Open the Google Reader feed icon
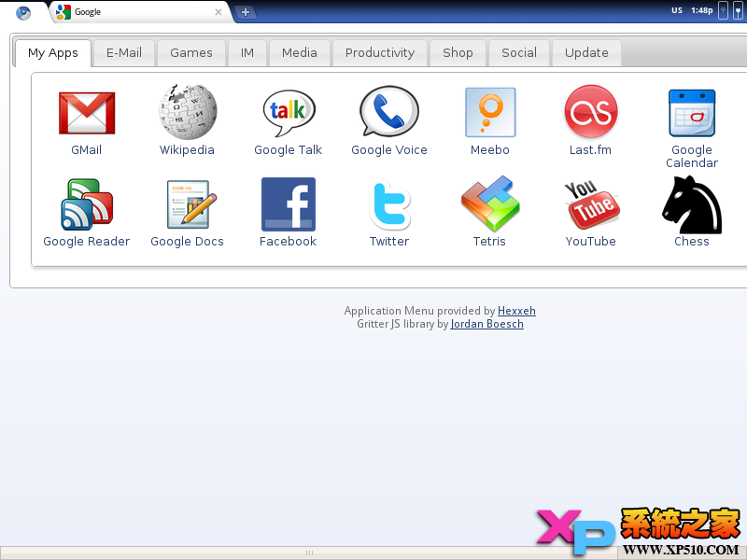This screenshot has width=747, height=560. (x=87, y=204)
